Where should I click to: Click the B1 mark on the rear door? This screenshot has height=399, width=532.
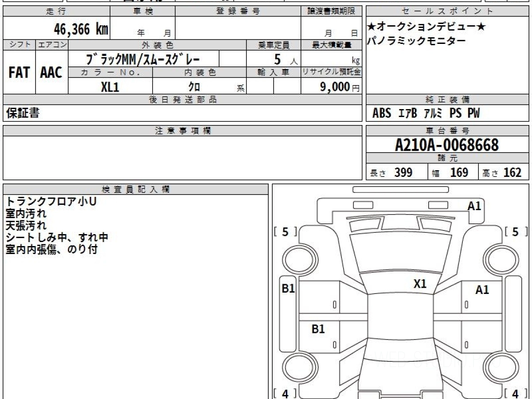tap(318, 329)
